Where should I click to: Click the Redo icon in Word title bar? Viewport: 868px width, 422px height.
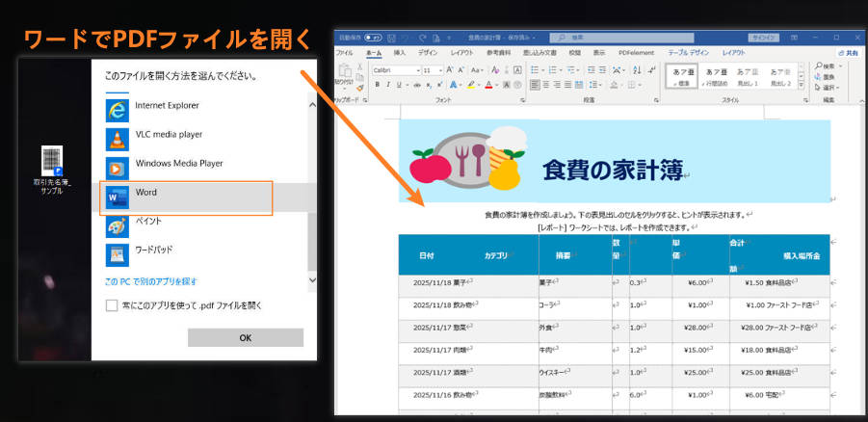pyautogui.click(x=421, y=38)
